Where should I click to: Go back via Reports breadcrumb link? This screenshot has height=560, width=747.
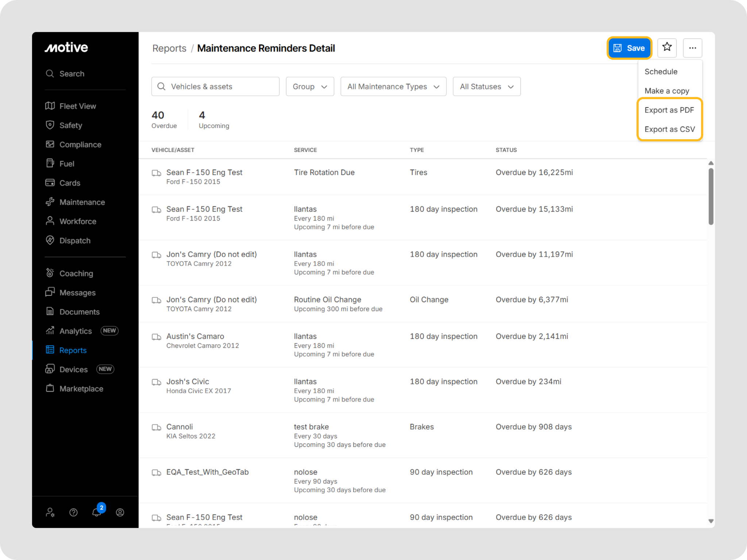(x=169, y=48)
